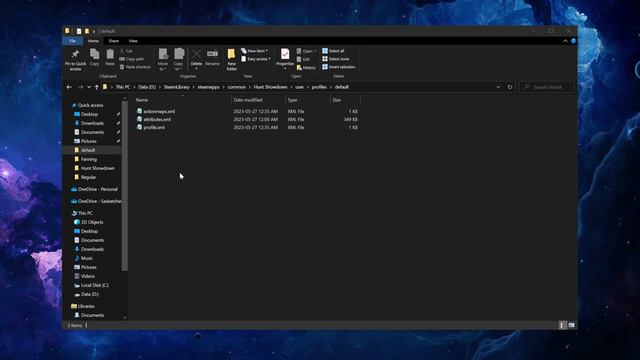Expand the recent locations dropdown arrow
The image size is (640, 360).
pos(89,87)
